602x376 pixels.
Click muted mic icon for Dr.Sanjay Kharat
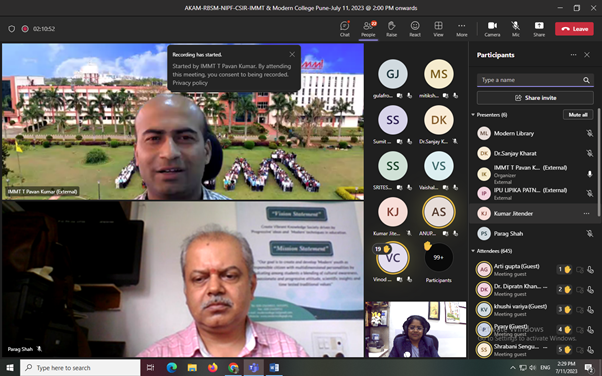[590, 153]
